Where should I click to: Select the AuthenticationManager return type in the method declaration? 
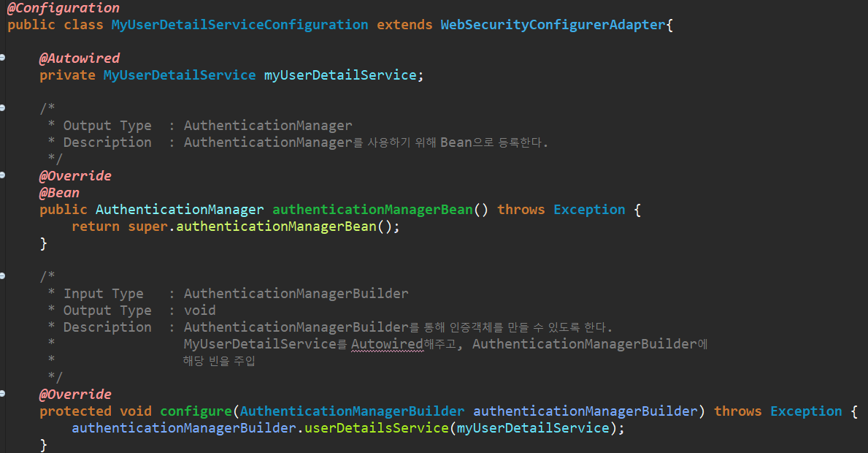tap(180, 210)
